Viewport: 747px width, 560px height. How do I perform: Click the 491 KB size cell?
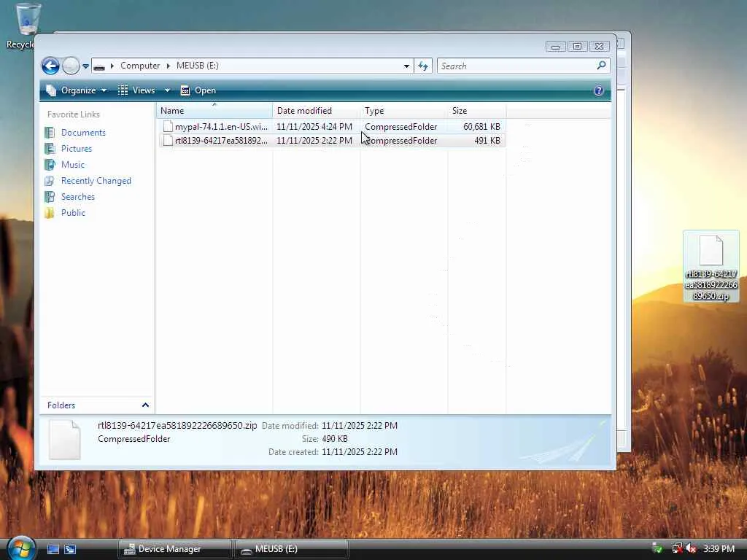(x=487, y=141)
